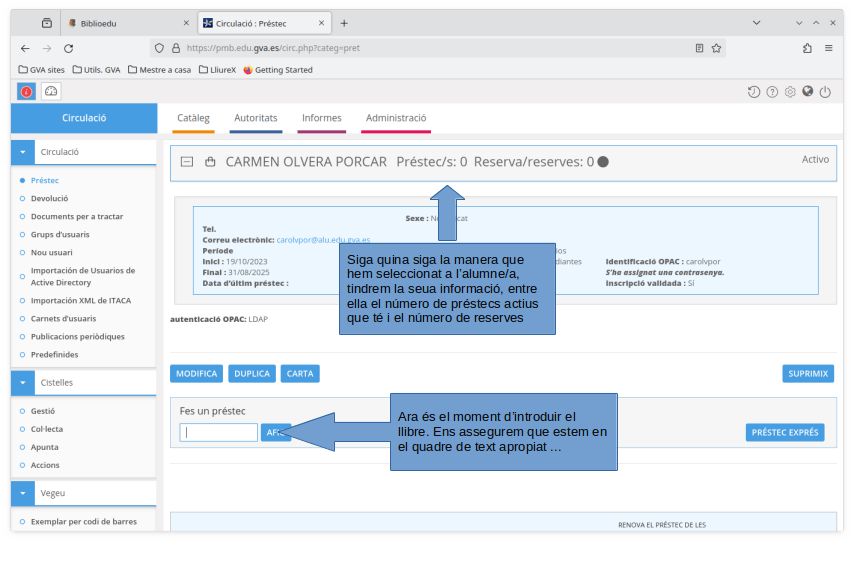The width and height of the screenshot is (854, 586).
Task: Open Devolució in the sidebar
Action: pyautogui.click(x=50, y=198)
